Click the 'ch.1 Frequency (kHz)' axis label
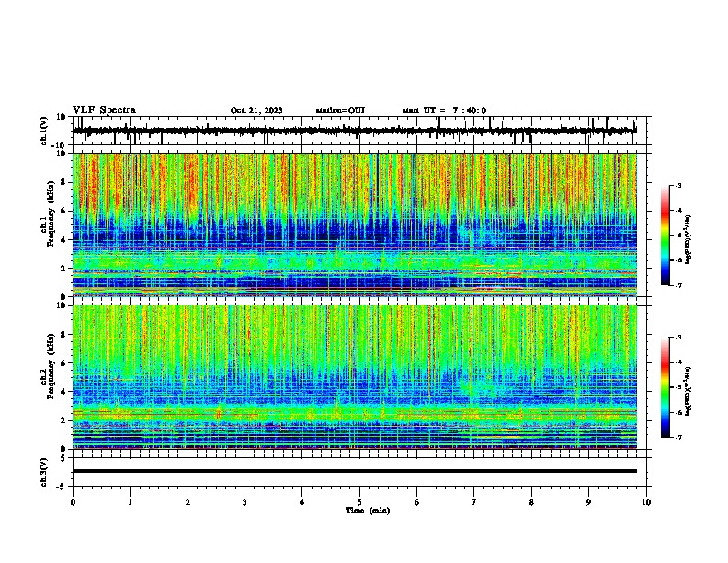Screen dimensions: 728x563 click(x=47, y=213)
